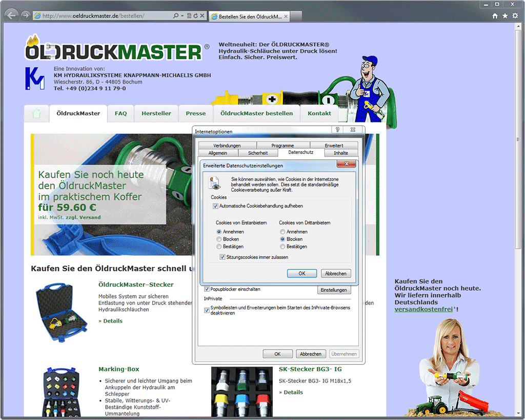Click the blue KM company logo
525x420 pixels.
(x=34, y=78)
